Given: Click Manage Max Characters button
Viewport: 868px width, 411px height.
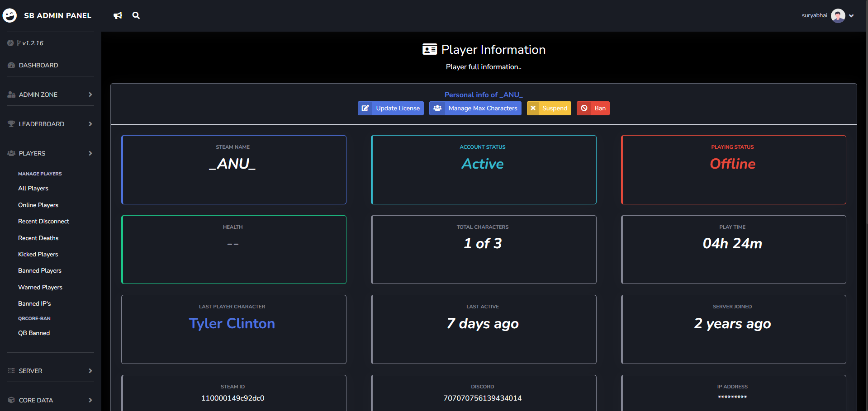Looking at the screenshot, I should pos(475,109).
